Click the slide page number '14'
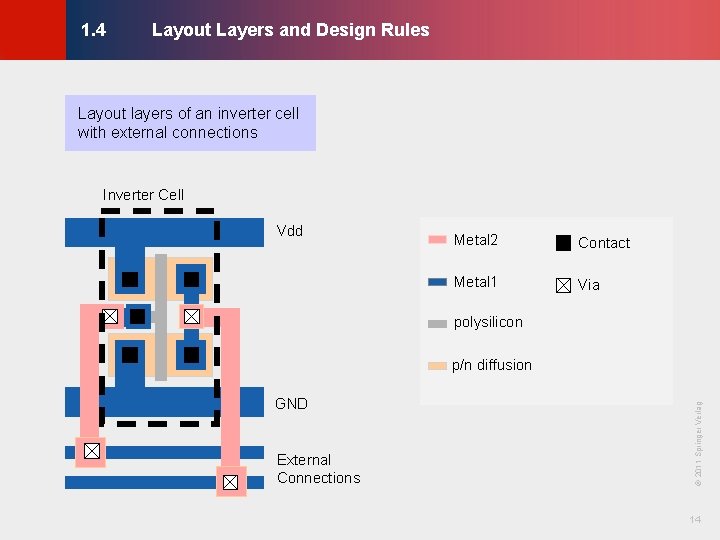720x540 pixels. pyautogui.click(x=695, y=519)
